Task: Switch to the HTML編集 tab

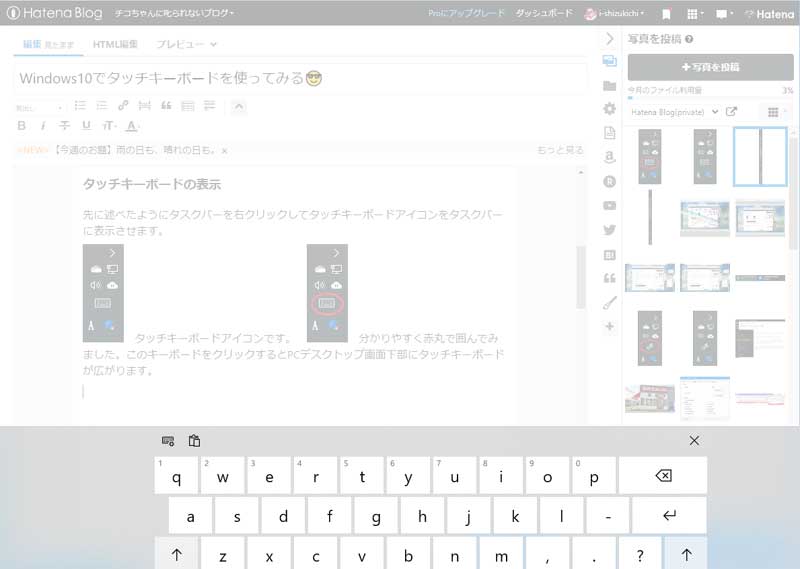Action: (x=115, y=44)
